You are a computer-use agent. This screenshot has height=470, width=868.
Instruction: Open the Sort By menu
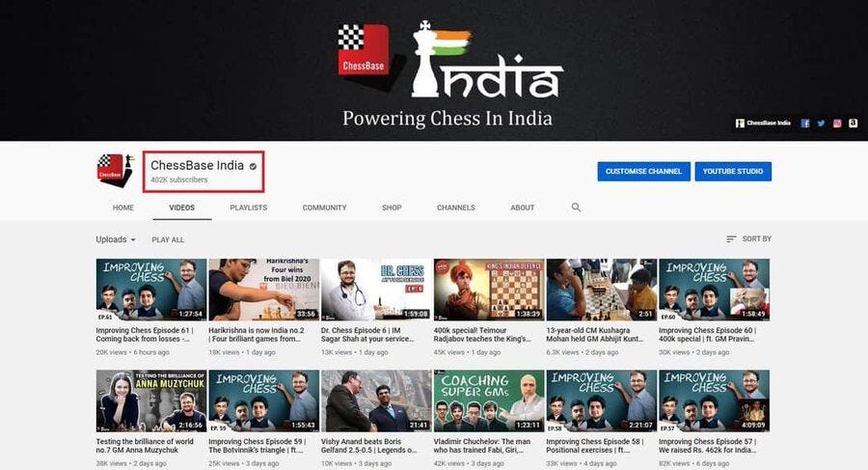click(748, 239)
